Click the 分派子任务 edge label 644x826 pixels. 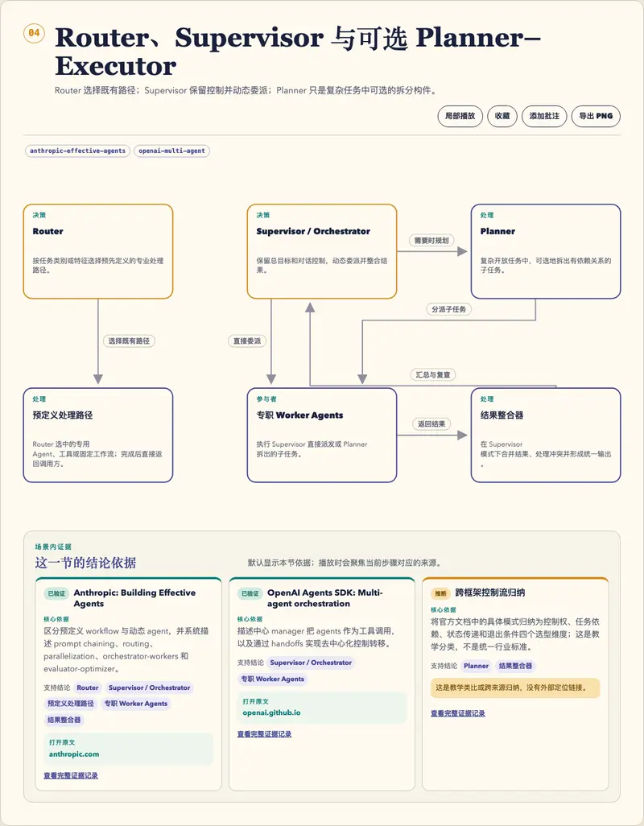click(x=448, y=309)
